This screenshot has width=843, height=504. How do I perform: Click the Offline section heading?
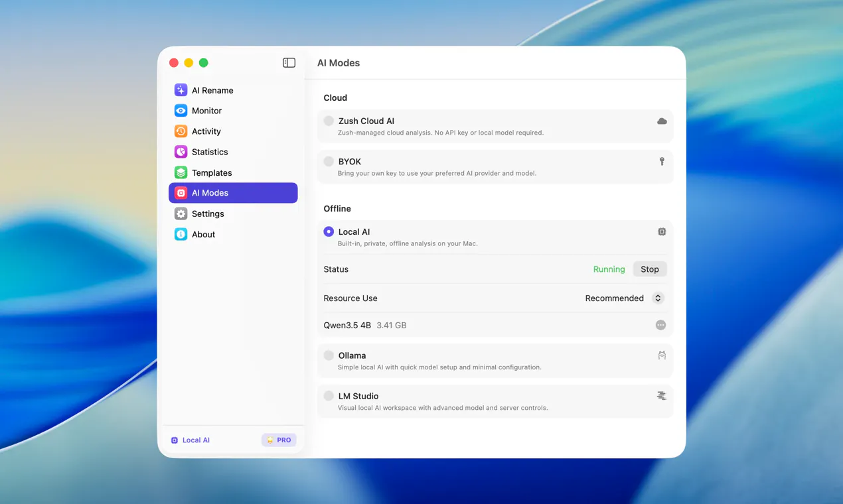[x=337, y=208]
